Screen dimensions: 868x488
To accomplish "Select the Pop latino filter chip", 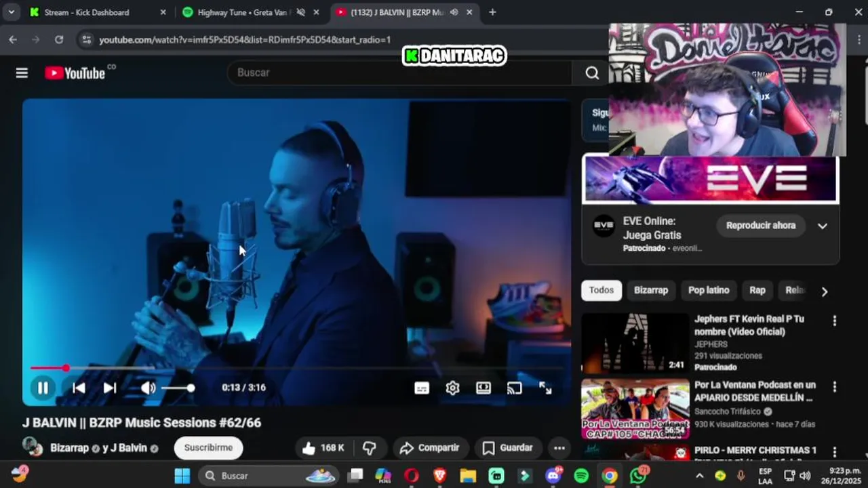I will [709, 290].
